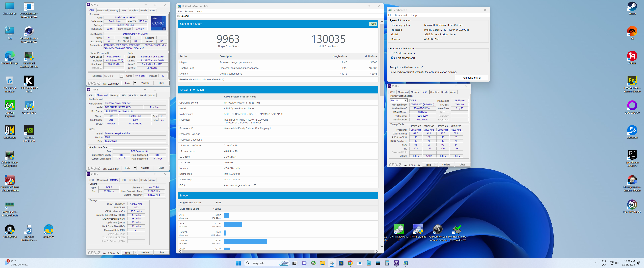
Task: Click Tools button in CPU-Z SPD window
Action: (x=428, y=165)
